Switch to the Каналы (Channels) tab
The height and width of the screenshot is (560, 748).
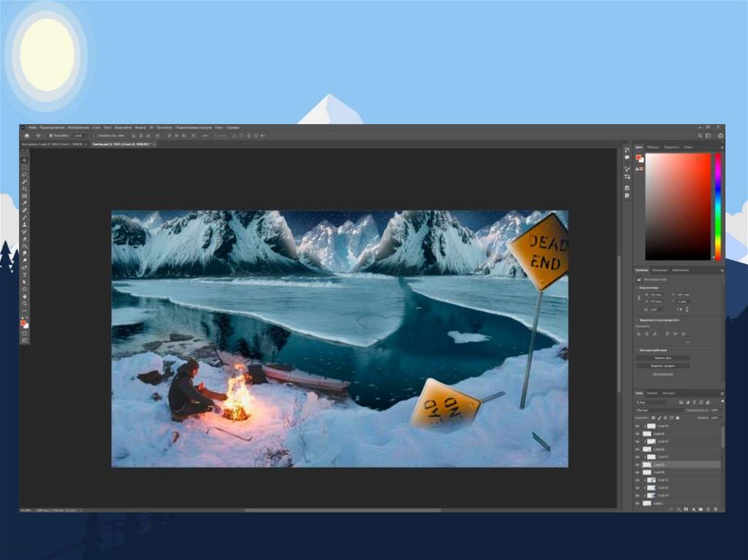(652, 394)
